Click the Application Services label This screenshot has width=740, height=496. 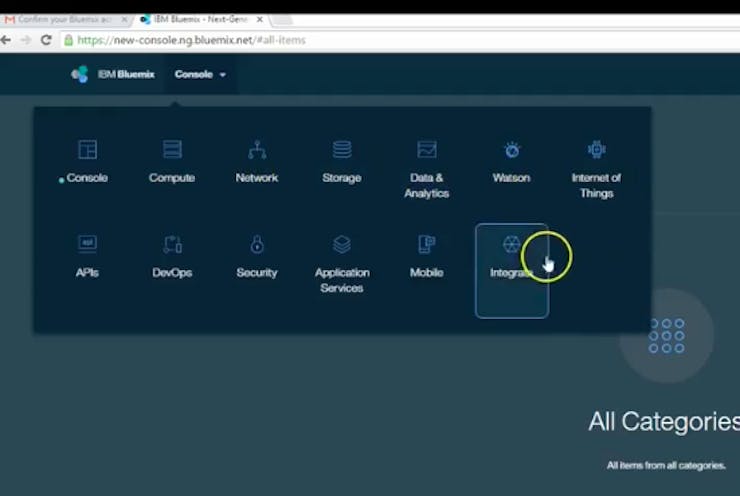pyautogui.click(x=342, y=280)
